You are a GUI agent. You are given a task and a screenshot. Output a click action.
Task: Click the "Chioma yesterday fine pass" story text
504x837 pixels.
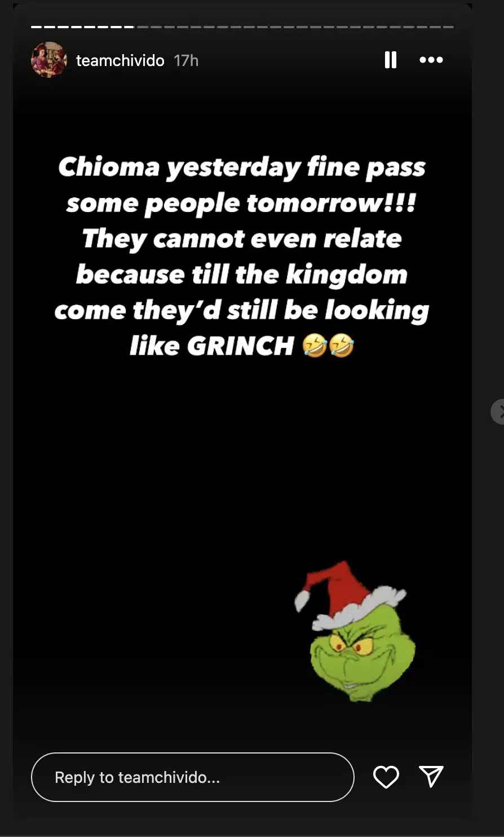click(242, 168)
